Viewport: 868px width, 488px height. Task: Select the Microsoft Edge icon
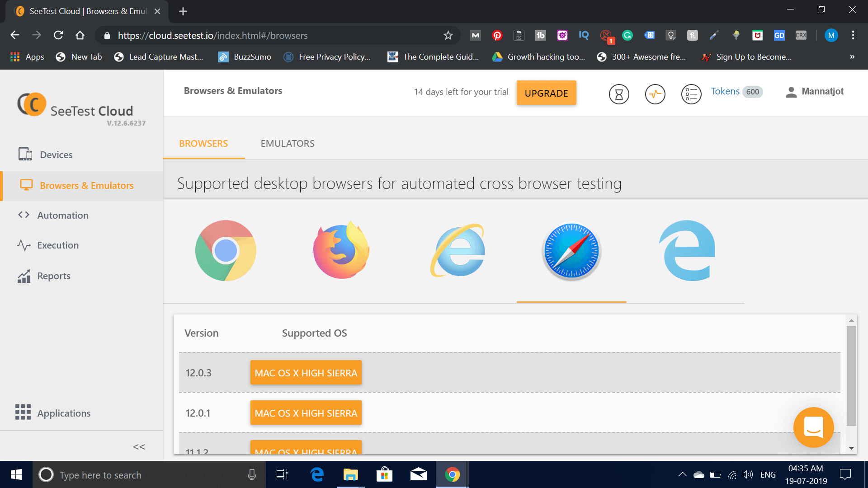pos(687,250)
